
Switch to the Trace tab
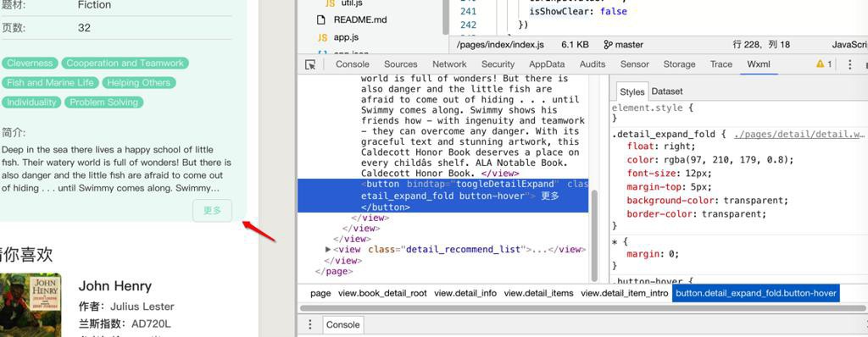point(721,64)
